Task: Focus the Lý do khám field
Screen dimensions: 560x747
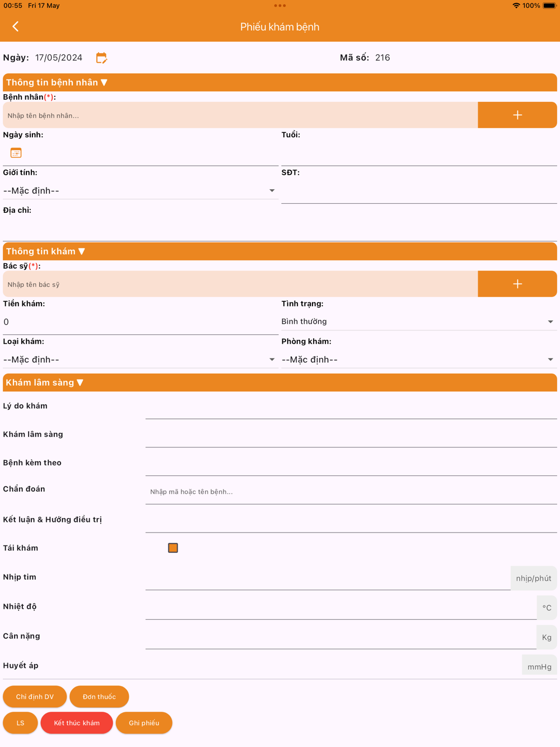Action: tap(351, 407)
